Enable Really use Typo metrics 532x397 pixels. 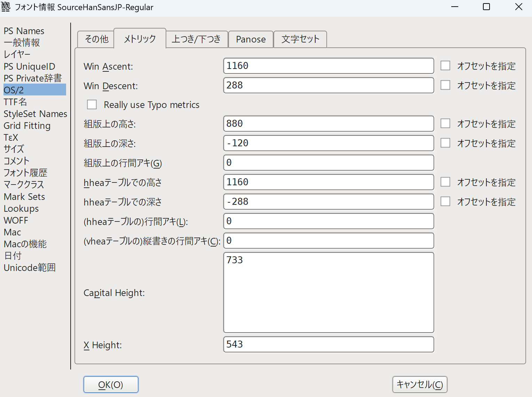[92, 104]
